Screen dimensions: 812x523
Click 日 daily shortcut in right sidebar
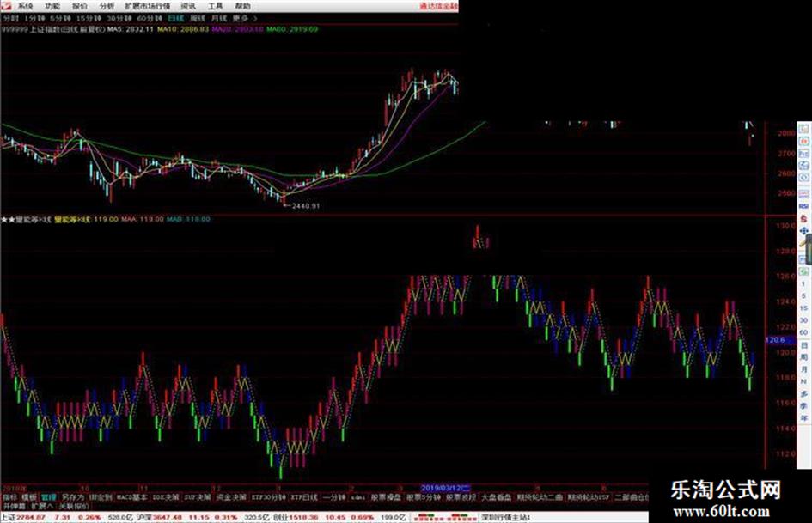pos(803,345)
